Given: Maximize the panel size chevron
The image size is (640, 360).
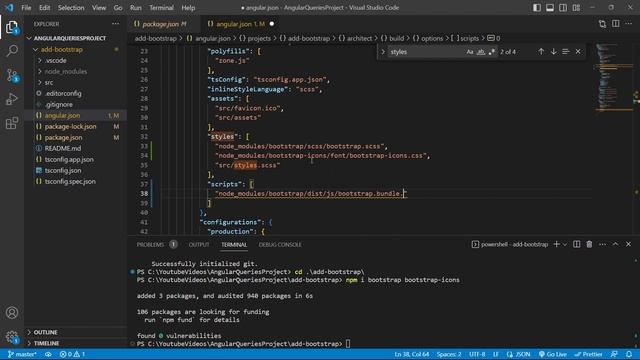Looking at the screenshot, I should click(616, 244).
